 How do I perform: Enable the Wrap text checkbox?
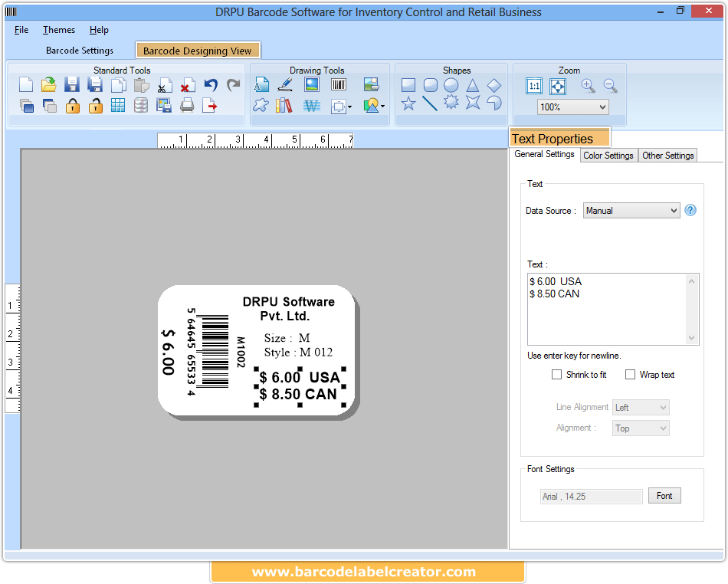630,375
